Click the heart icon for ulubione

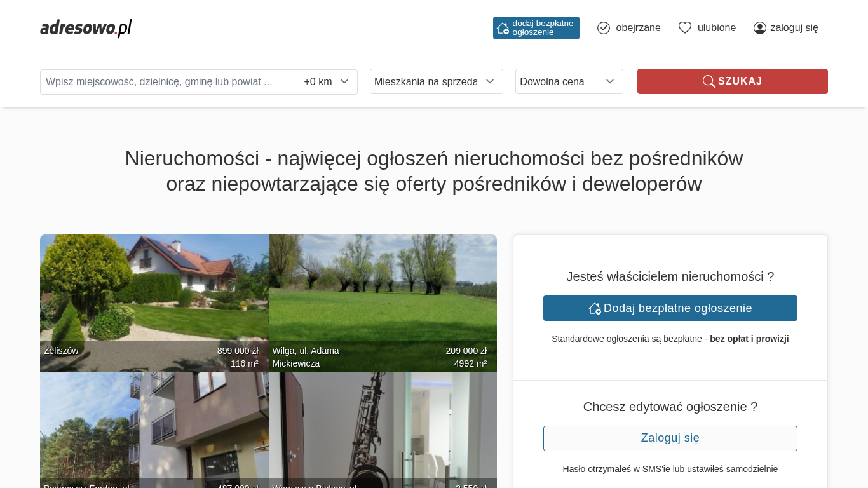[x=684, y=28]
